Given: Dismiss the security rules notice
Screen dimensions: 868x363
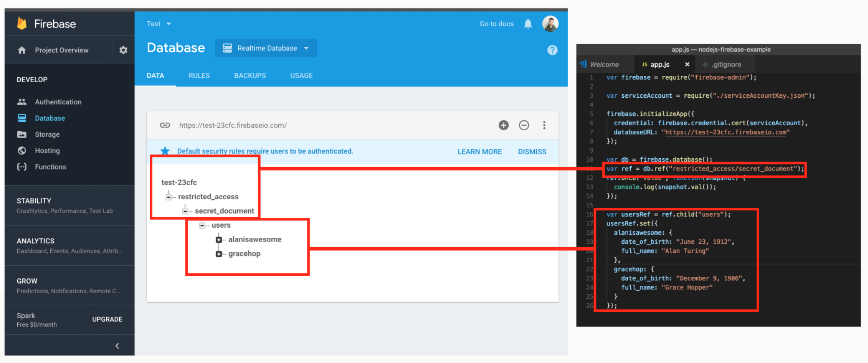Looking at the screenshot, I should tap(532, 151).
